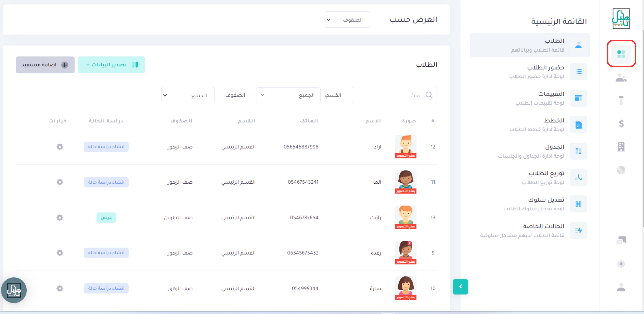Image resolution: width=644 pixels, height=314 pixels.
Task: Click the الطلاب person icon in menu
Action: tap(578, 45)
